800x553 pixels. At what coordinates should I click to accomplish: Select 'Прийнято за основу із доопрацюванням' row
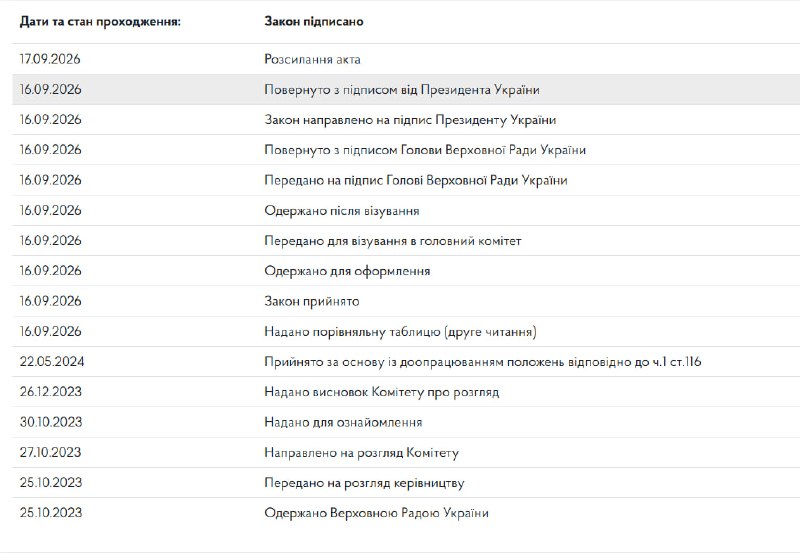[x=406, y=362]
